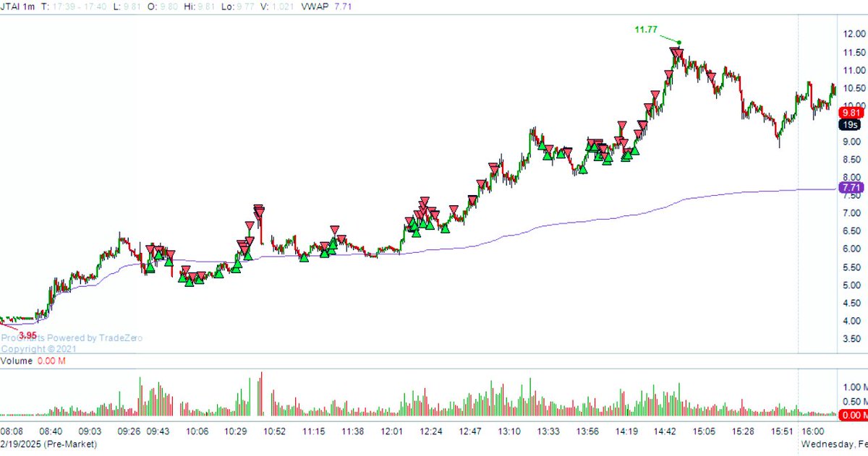
Task: Click the 14:42 time axis label
Action: [x=665, y=431]
